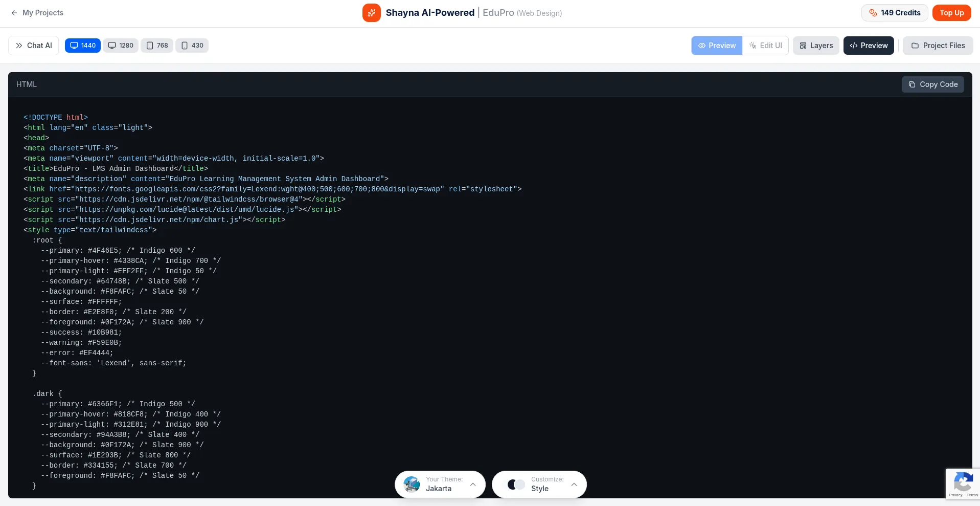Click the orange Shayna AI logo icon
980x506 pixels.
pyautogui.click(x=372, y=13)
